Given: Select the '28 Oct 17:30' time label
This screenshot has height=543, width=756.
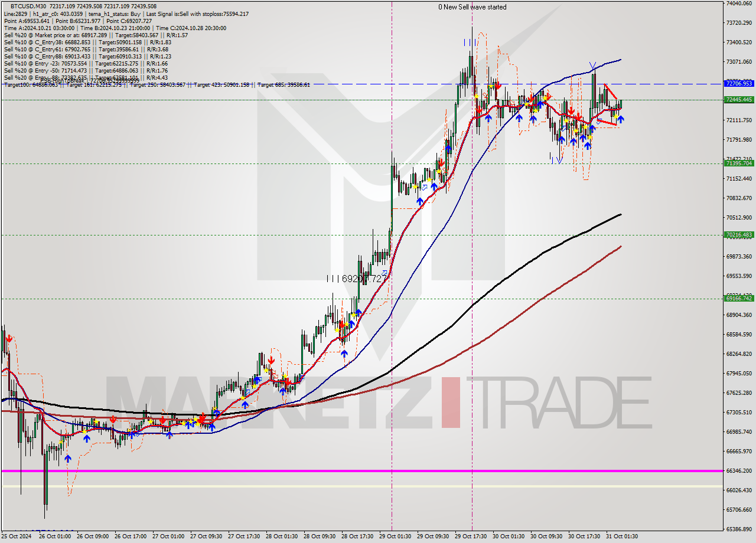Looking at the screenshot, I should click(x=357, y=537).
